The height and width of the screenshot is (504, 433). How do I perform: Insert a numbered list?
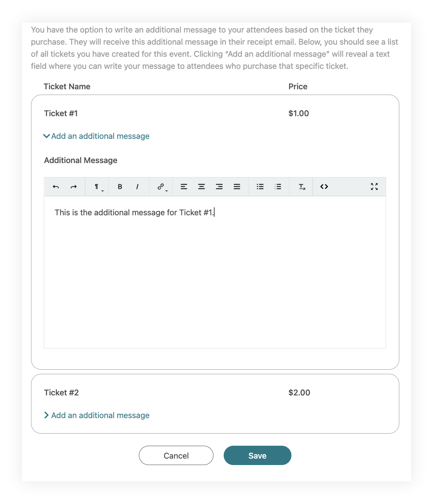coord(278,187)
